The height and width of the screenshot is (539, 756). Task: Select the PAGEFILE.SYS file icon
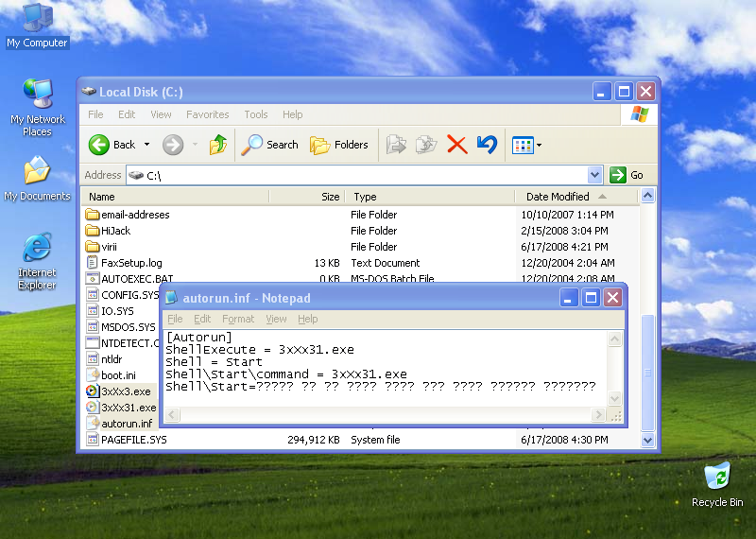pyautogui.click(x=92, y=440)
